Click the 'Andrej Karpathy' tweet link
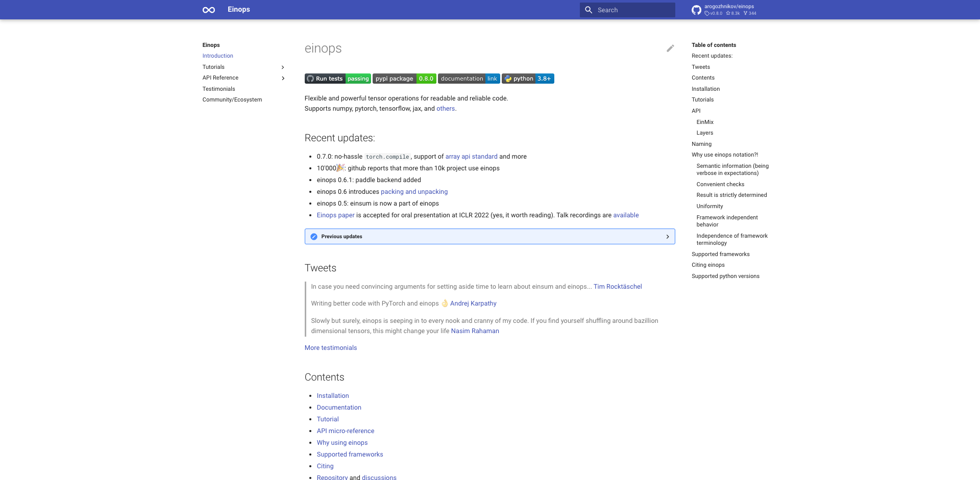 (x=473, y=303)
